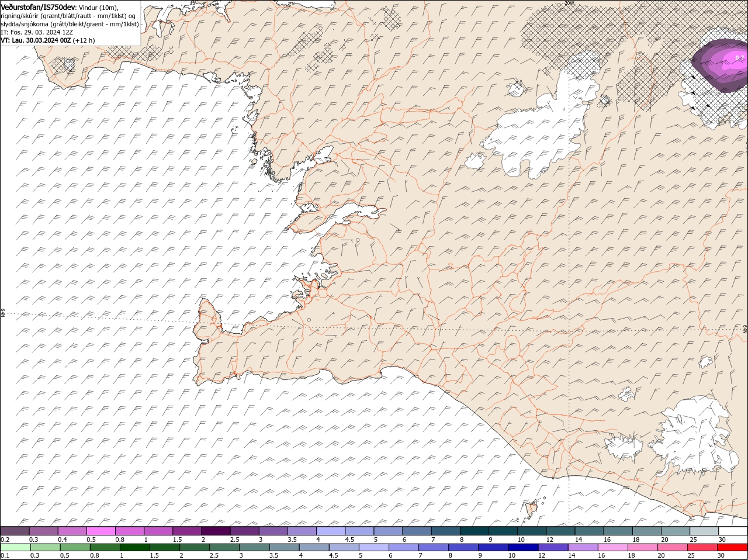Pick the violet 14 swatch in lower scale

(583, 547)
